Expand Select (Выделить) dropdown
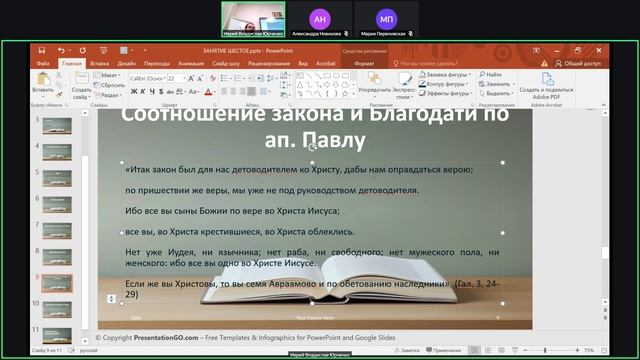Screen dimensions: 640x360 (x=496, y=93)
